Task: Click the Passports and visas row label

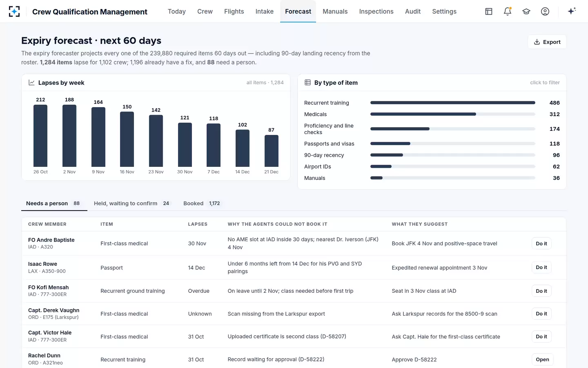Action: (x=329, y=144)
